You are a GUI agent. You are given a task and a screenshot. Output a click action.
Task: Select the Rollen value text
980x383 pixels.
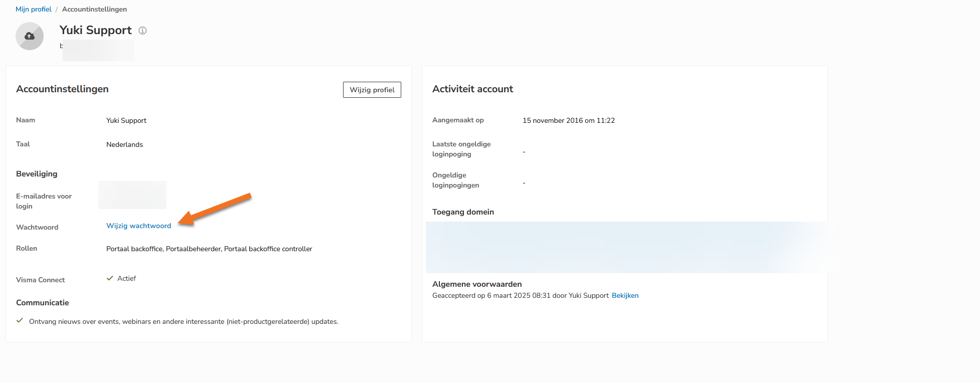click(x=209, y=249)
